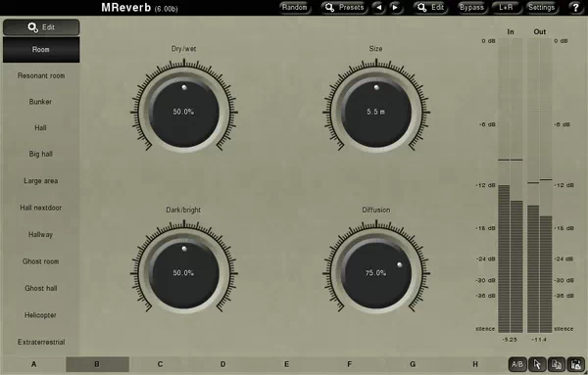Click the In level meter
Image resolution: width=588 pixels, height=375 pixels.
pyautogui.click(x=511, y=185)
